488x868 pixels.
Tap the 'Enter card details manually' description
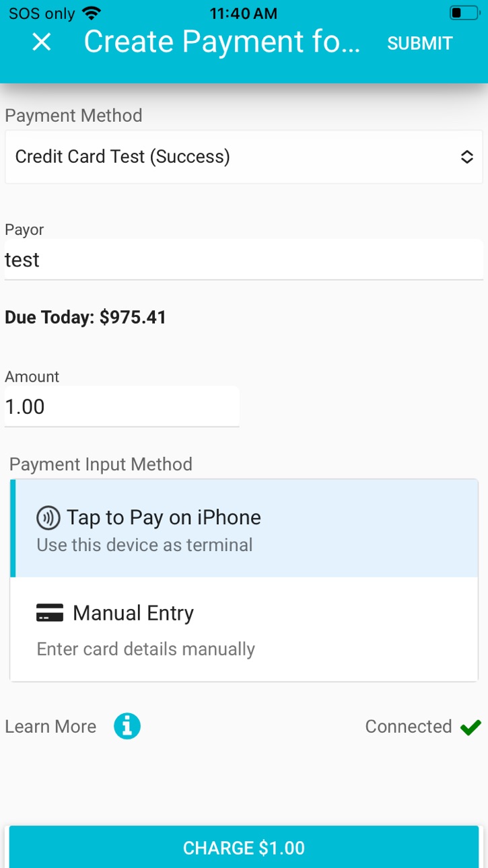point(146,649)
